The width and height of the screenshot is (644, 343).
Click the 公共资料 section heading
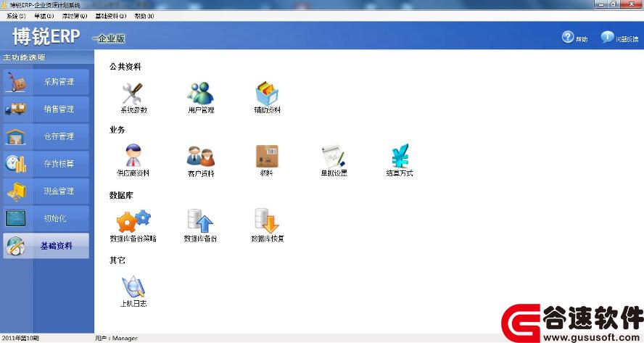pyautogui.click(x=125, y=67)
